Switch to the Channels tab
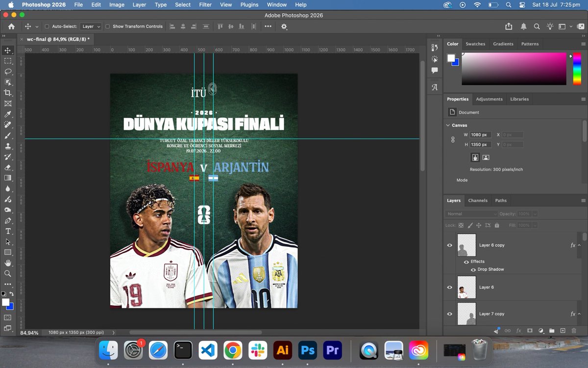This screenshot has width=588, height=368. click(x=478, y=200)
